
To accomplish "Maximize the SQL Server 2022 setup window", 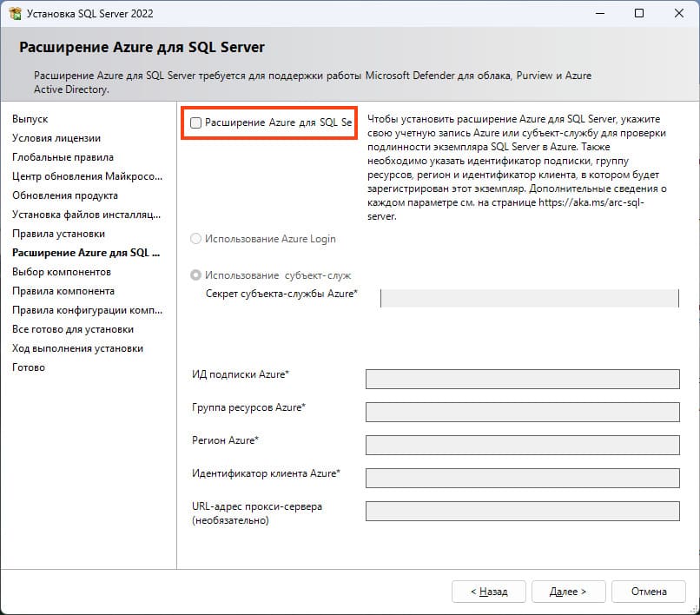I will click(639, 13).
